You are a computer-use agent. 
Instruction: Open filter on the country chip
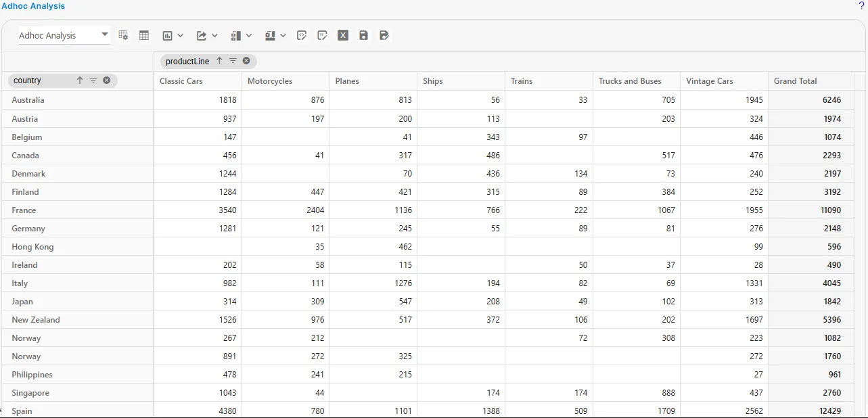[x=93, y=80]
